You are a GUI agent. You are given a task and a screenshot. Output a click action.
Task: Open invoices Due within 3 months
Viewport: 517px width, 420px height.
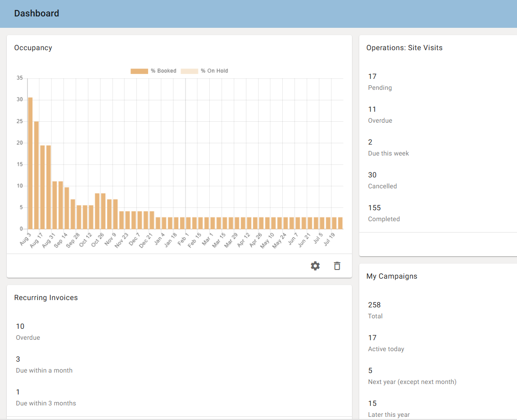46,397
